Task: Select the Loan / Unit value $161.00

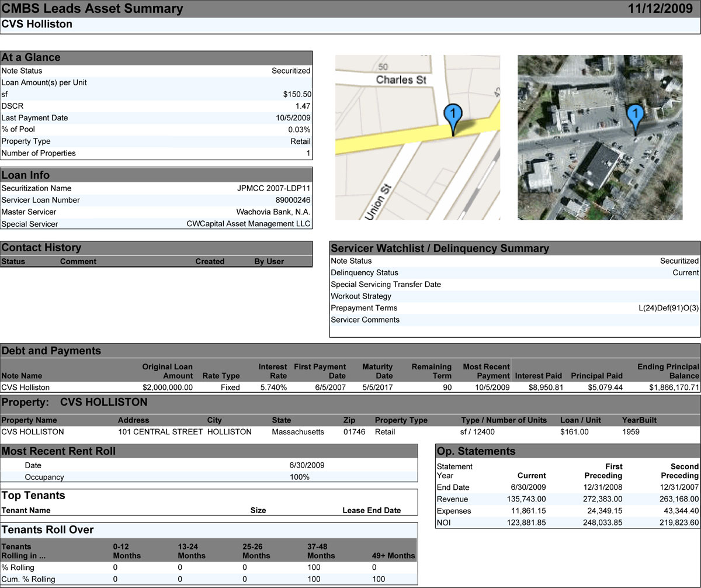Action: coord(574,432)
